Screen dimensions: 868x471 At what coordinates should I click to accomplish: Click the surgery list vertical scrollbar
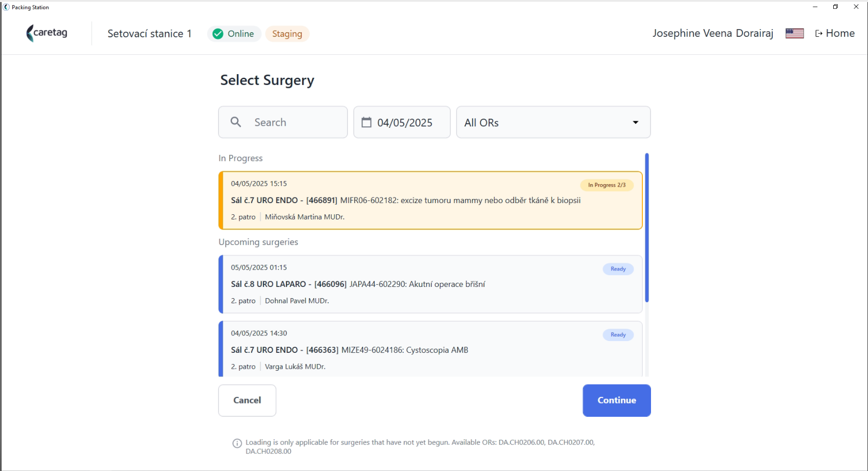(x=647, y=228)
